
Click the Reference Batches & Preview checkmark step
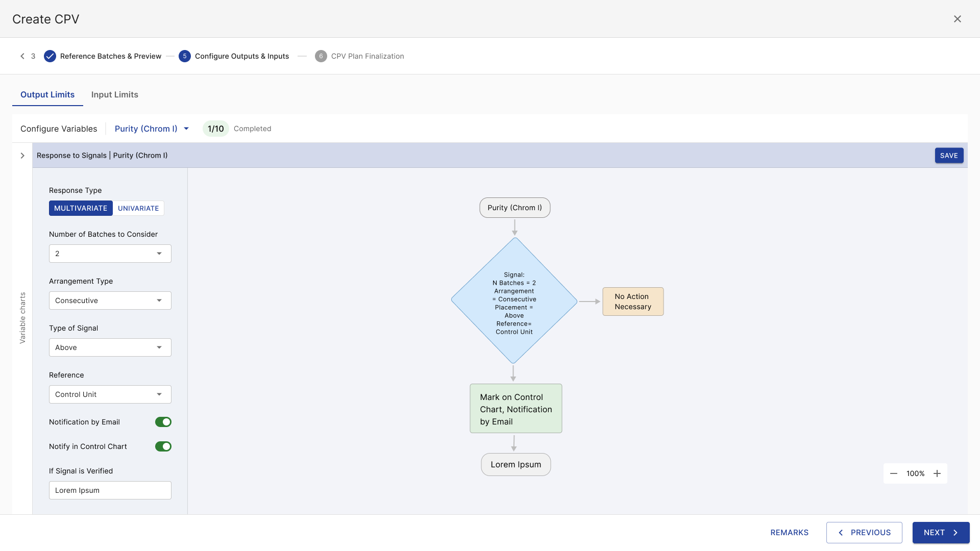pyautogui.click(x=50, y=56)
